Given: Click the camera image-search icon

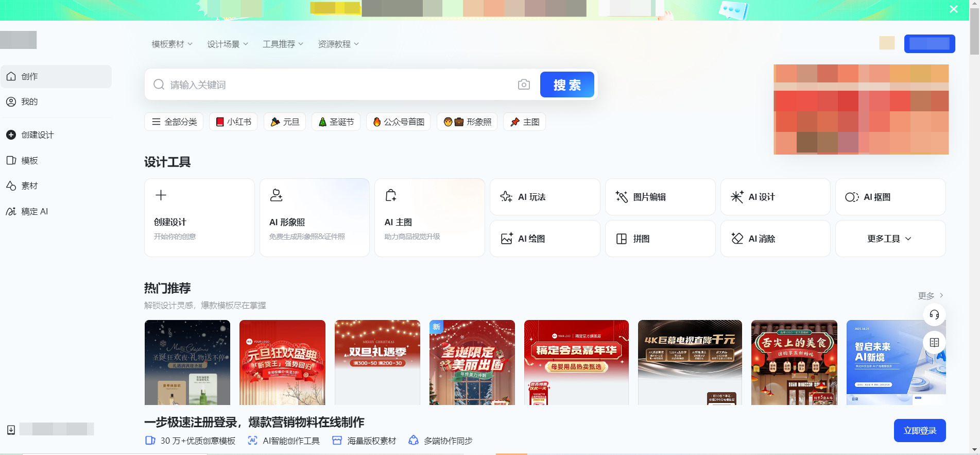Looking at the screenshot, I should pos(524,85).
